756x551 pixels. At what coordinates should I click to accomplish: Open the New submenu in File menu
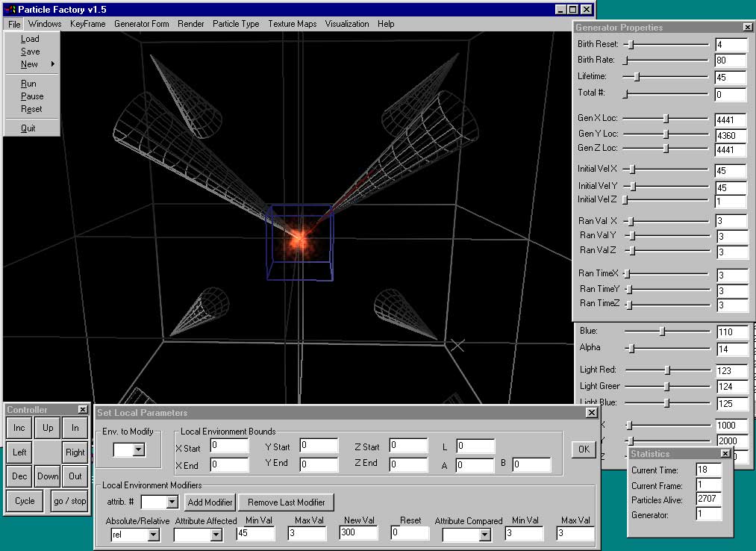30,64
